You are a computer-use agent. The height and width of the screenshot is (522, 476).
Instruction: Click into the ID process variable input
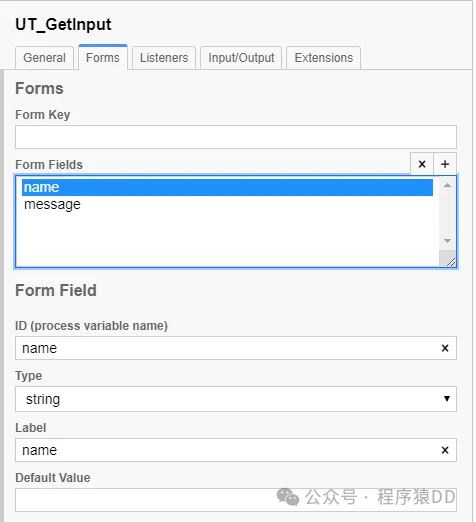pyautogui.click(x=227, y=348)
